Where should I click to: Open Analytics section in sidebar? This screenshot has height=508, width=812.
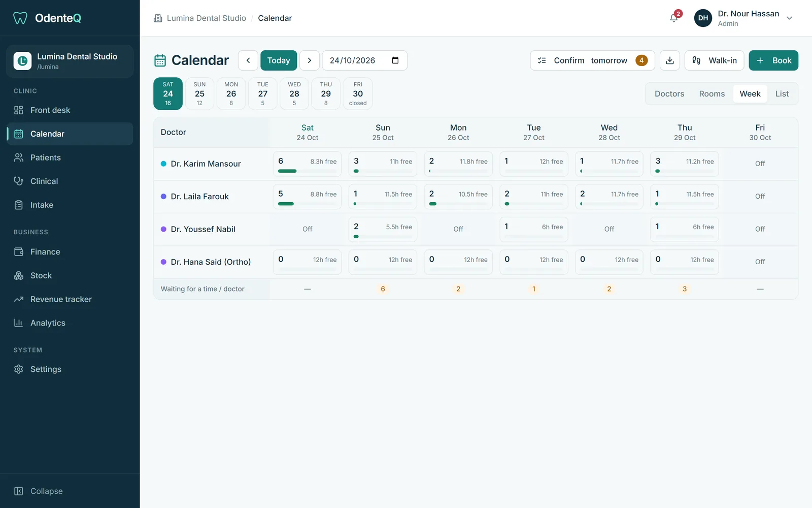[x=70, y=323]
